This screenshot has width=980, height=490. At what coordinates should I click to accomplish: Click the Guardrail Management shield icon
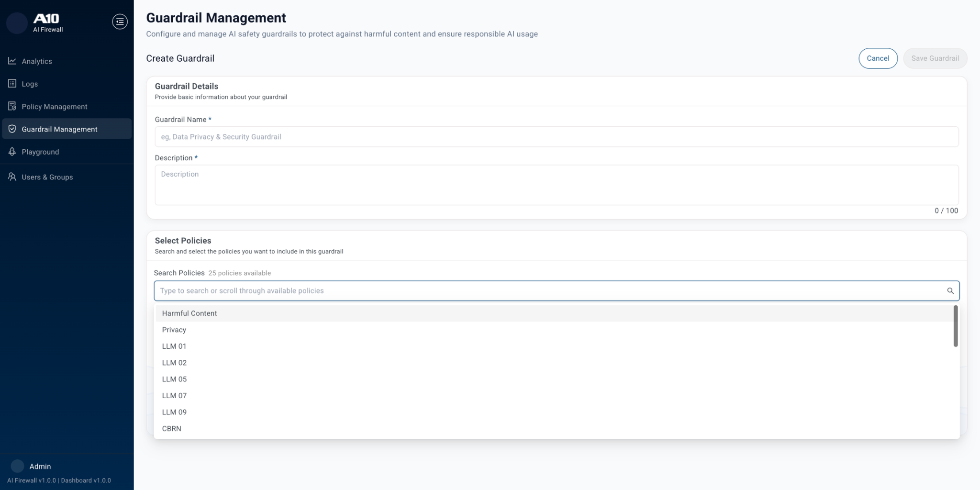click(x=12, y=129)
